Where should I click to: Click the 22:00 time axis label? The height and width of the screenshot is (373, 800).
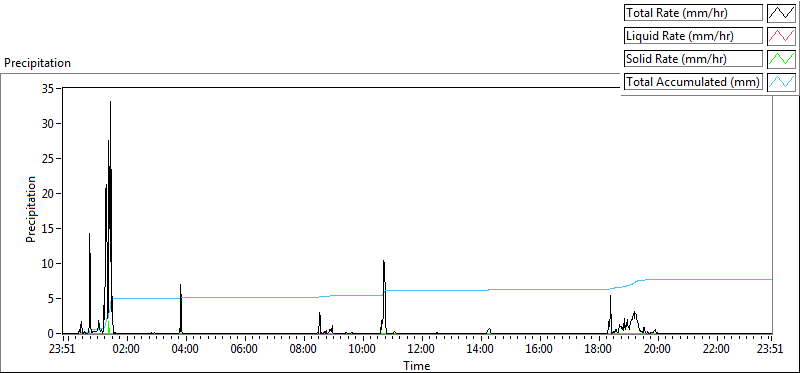click(x=717, y=350)
